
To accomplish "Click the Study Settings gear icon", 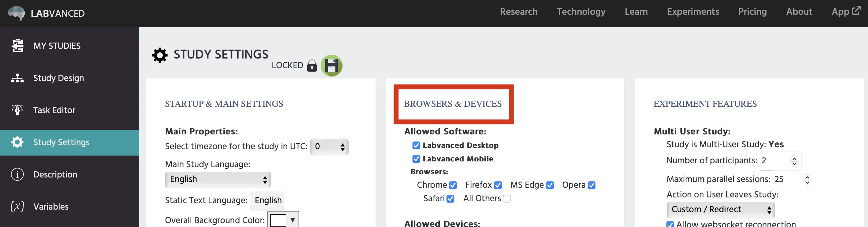I will point(17,142).
